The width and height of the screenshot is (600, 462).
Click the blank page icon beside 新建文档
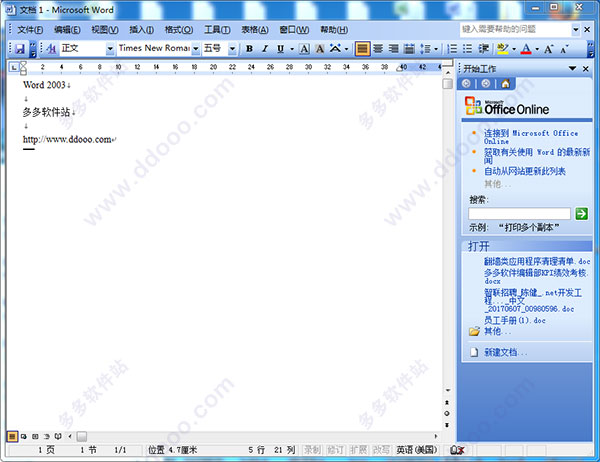[x=474, y=352]
